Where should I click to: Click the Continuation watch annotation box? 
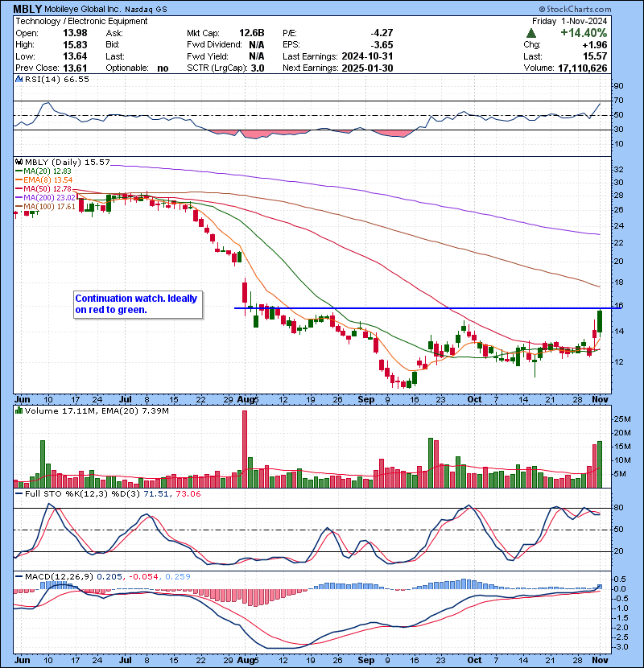click(138, 304)
